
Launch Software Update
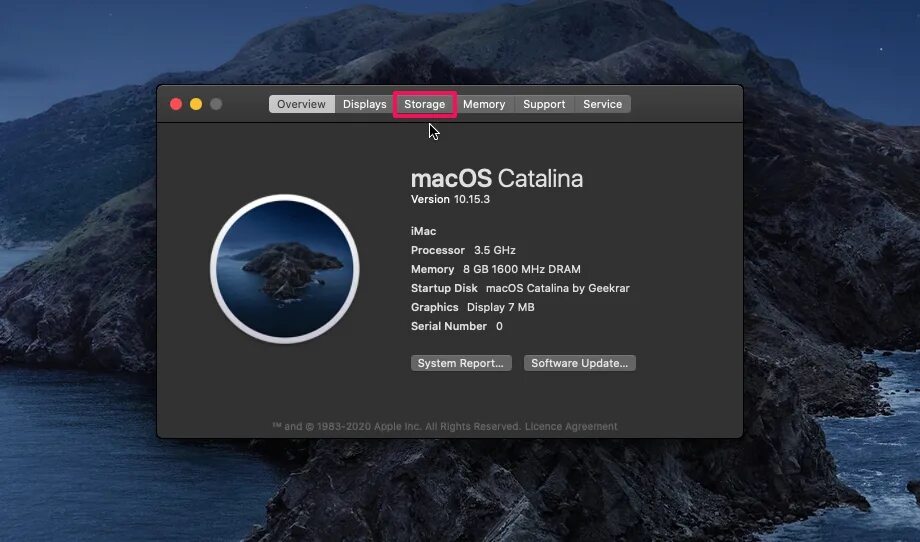(x=580, y=363)
